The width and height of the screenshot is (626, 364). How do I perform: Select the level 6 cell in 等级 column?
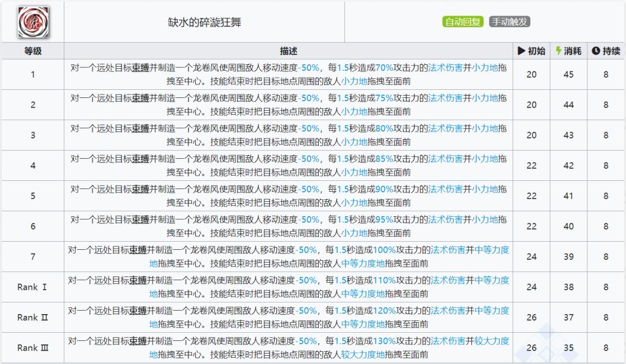pos(32,226)
